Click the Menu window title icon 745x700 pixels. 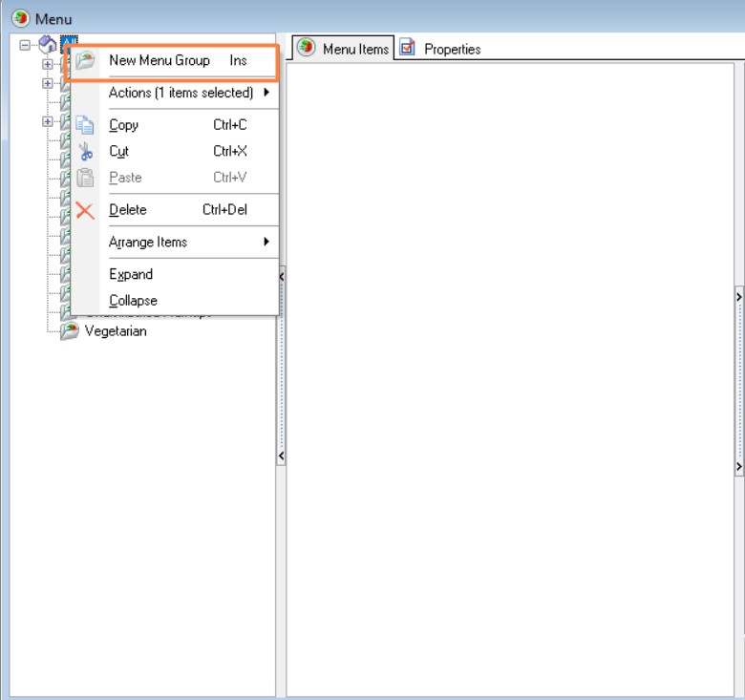coord(20,18)
